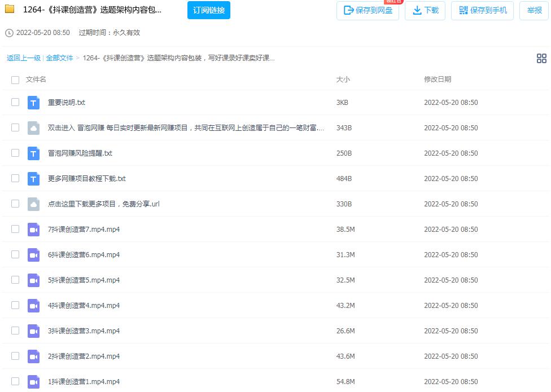Click the video icon for 1抖课创造营1.mp4
The width and height of the screenshot is (551, 392).
[33, 382]
